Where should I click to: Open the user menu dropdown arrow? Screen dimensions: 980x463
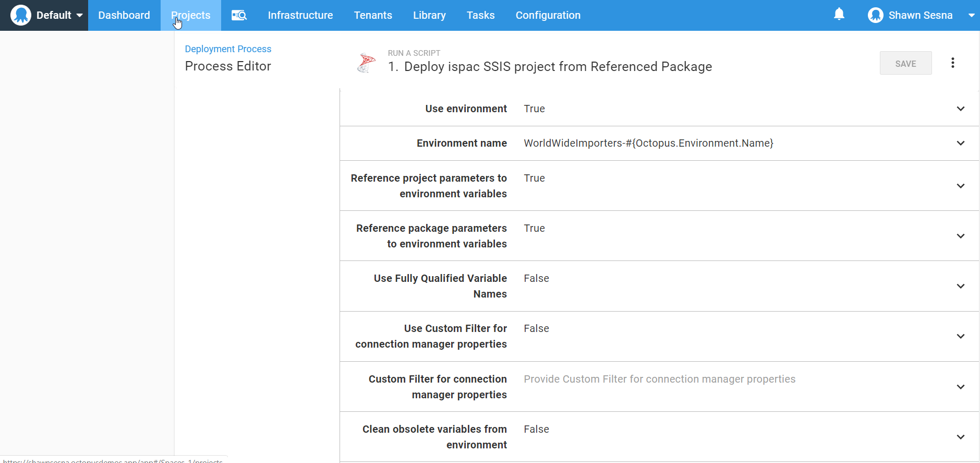(x=971, y=15)
